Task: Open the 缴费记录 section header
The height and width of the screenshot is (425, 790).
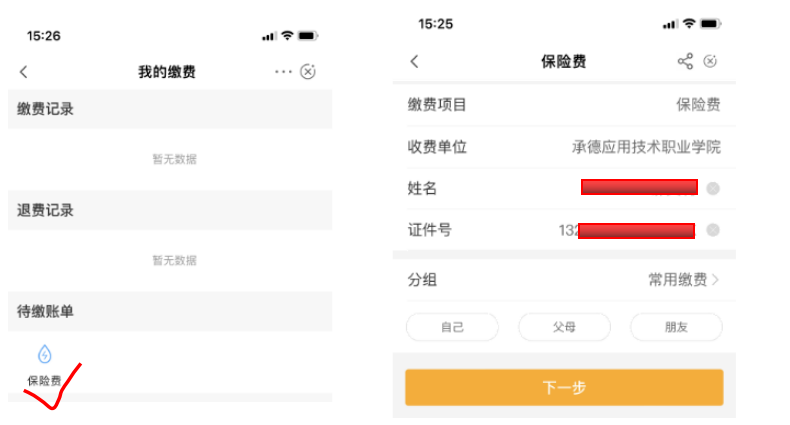Action: (x=46, y=109)
